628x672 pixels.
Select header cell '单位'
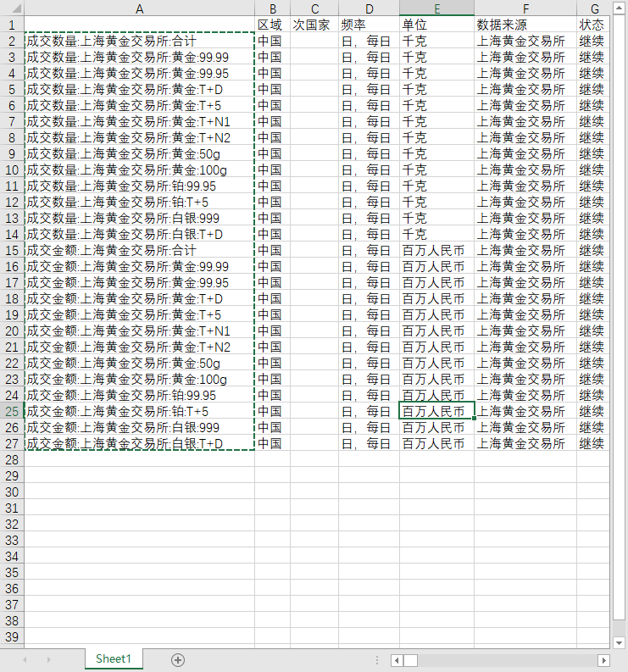pyautogui.click(x=436, y=25)
